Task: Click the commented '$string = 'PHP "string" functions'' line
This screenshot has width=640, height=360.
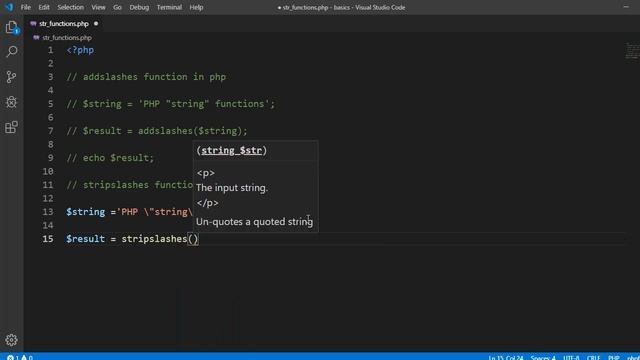Action: point(171,104)
